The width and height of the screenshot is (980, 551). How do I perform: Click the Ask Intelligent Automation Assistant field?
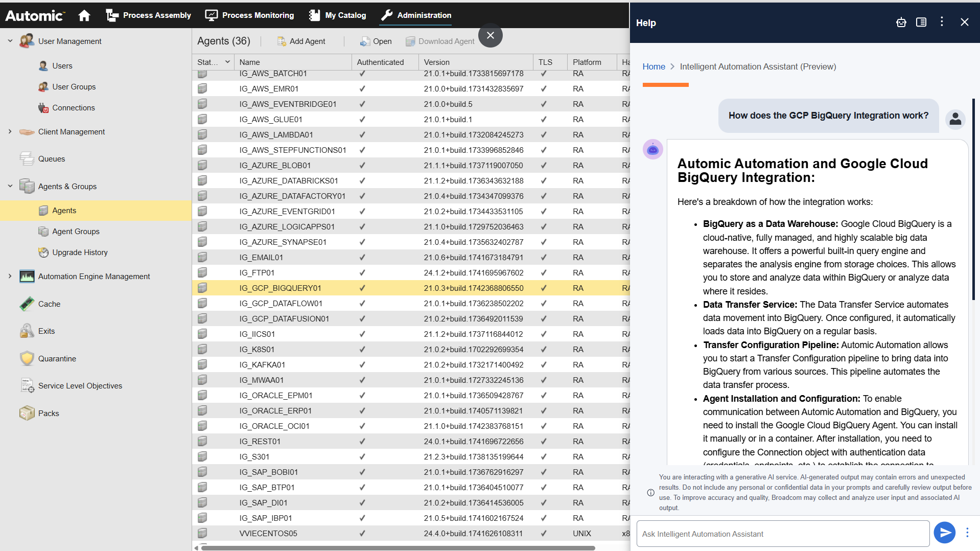click(x=783, y=534)
